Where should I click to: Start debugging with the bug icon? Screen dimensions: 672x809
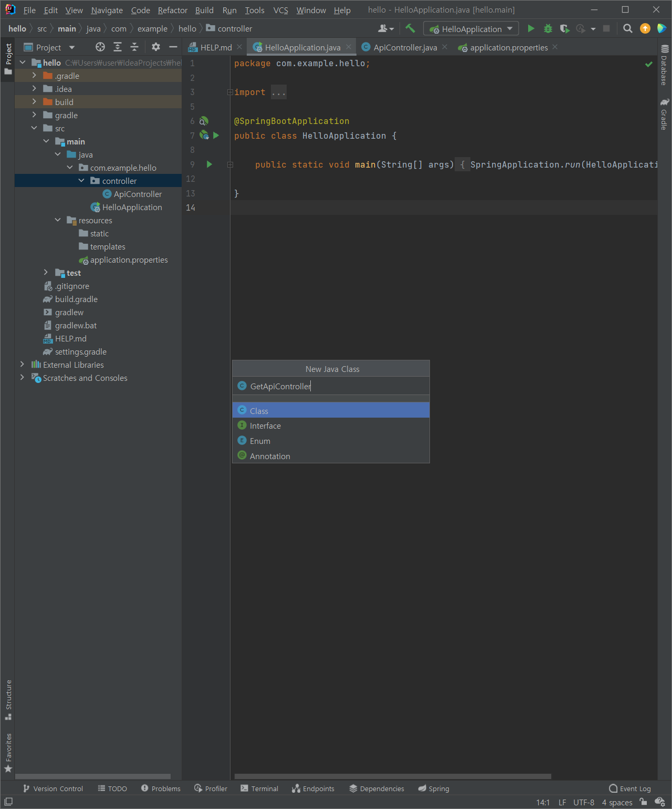click(x=548, y=28)
